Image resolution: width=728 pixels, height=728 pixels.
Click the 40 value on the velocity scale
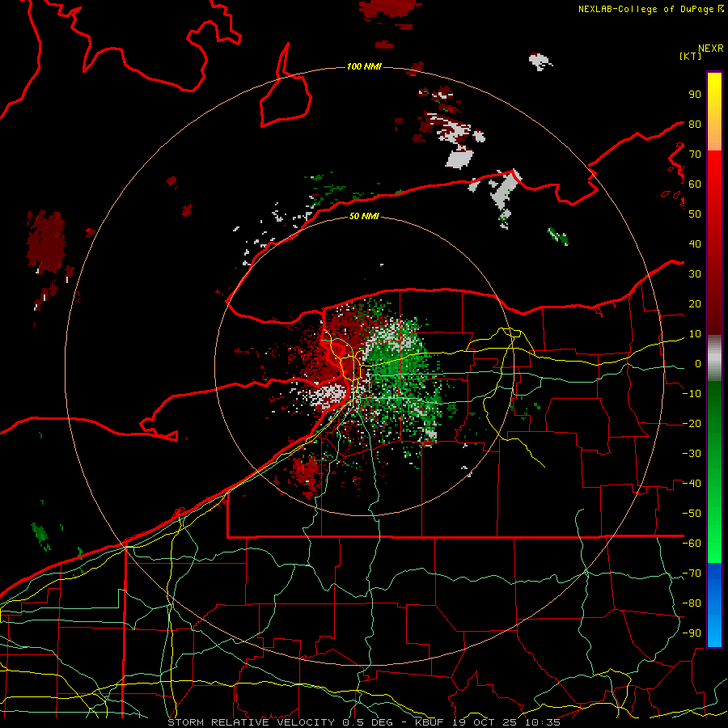coord(695,243)
